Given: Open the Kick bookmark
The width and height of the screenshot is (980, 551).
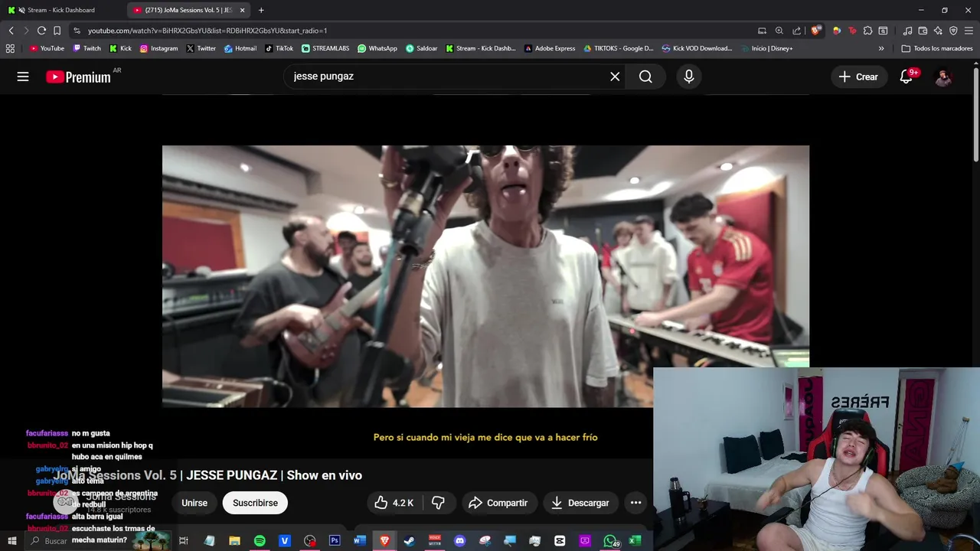Looking at the screenshot, I should (120, 48).
